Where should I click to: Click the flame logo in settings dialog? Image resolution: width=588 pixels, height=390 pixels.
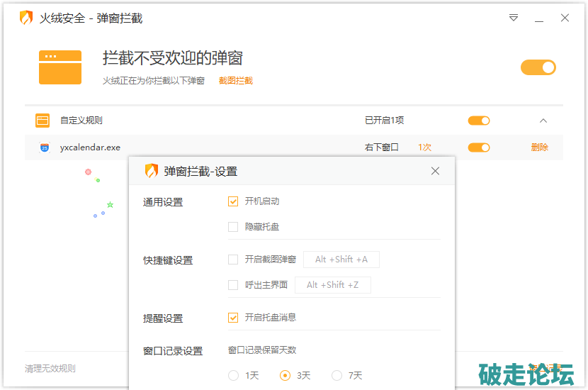(152, 171)
